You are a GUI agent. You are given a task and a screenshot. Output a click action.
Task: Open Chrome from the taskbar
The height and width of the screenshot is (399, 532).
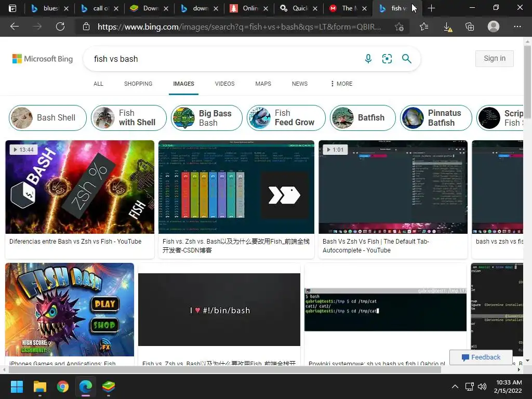click(63, 387)
